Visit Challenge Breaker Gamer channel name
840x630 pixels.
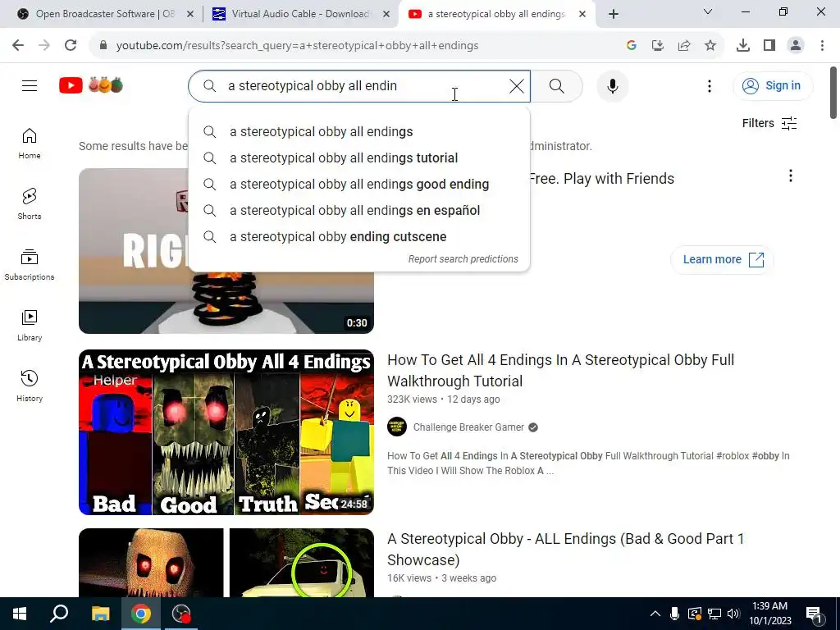[x=468, y=427]
